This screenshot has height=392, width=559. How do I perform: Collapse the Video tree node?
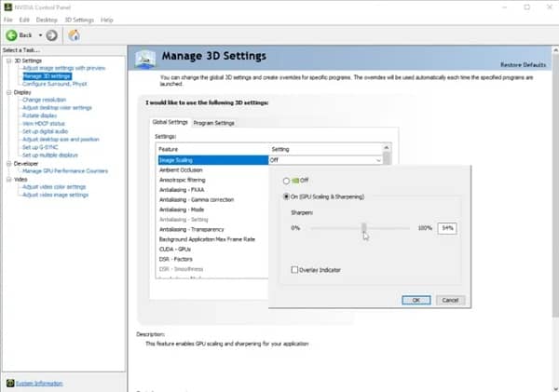[x=9, y=180]
